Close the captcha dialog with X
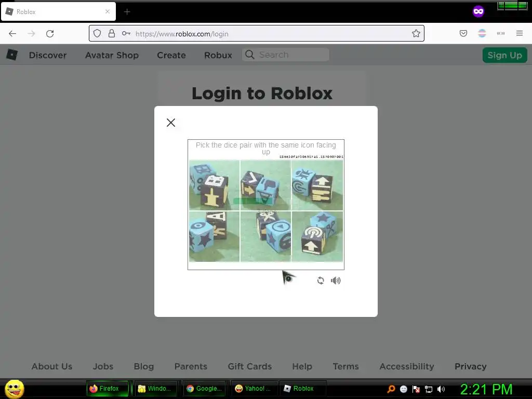The image size is (532, 399). [171, 123]
